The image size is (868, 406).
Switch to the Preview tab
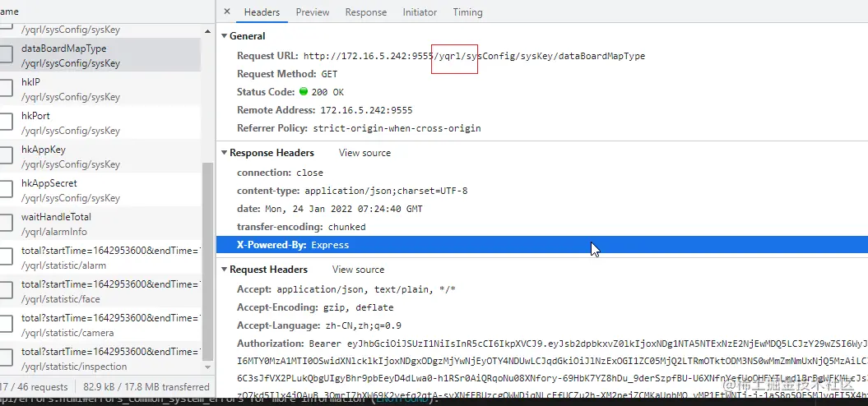coord(312,12)
